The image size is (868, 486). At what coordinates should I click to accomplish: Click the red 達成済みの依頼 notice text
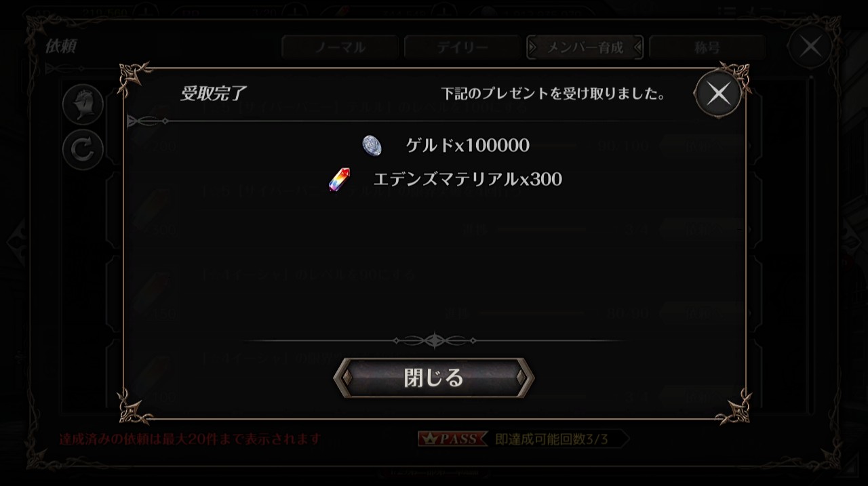(190, 439)
